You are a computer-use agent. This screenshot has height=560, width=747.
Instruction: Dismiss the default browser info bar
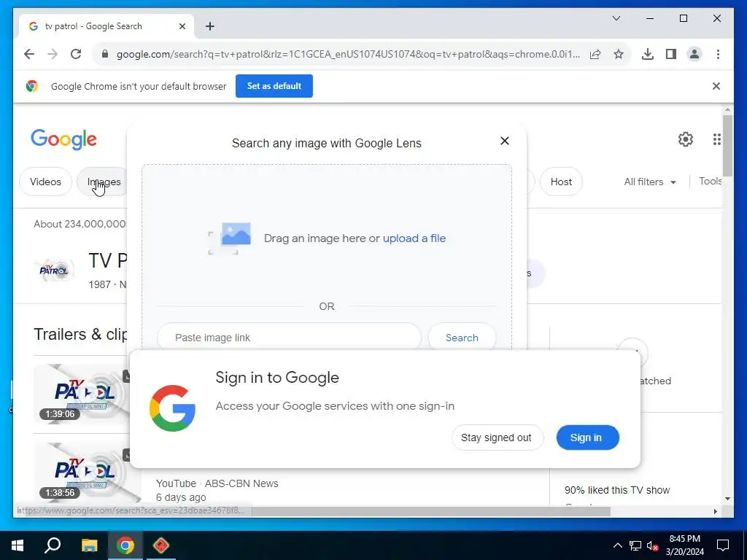click(x=716, y=86)
